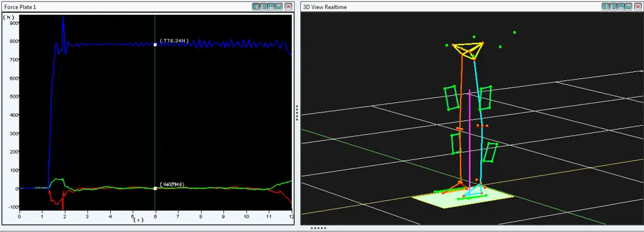The width and height of the screenshot is (644, 232).
Task: Dock Force Plate 1 window to bottom half
Action: pyautogui.click(x=279, y=6)
